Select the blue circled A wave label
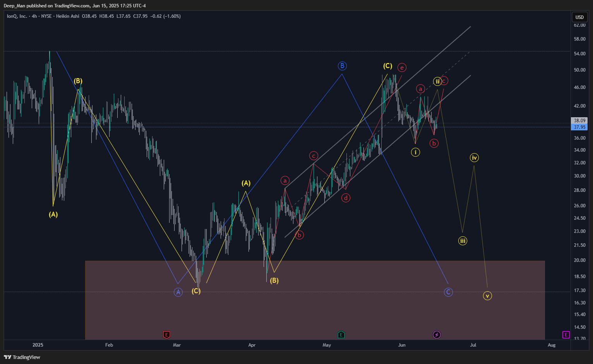This screenshot has width=593, height=364. 178,292
